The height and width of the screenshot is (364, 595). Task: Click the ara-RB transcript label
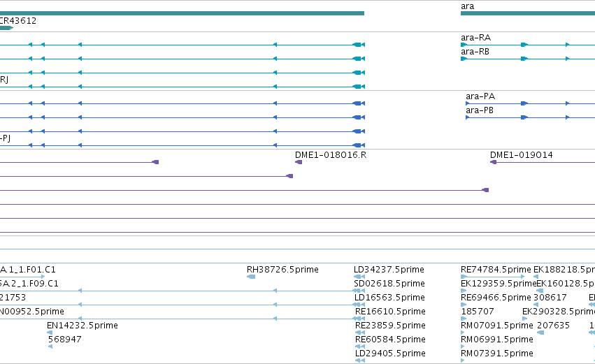pos(475,52)
